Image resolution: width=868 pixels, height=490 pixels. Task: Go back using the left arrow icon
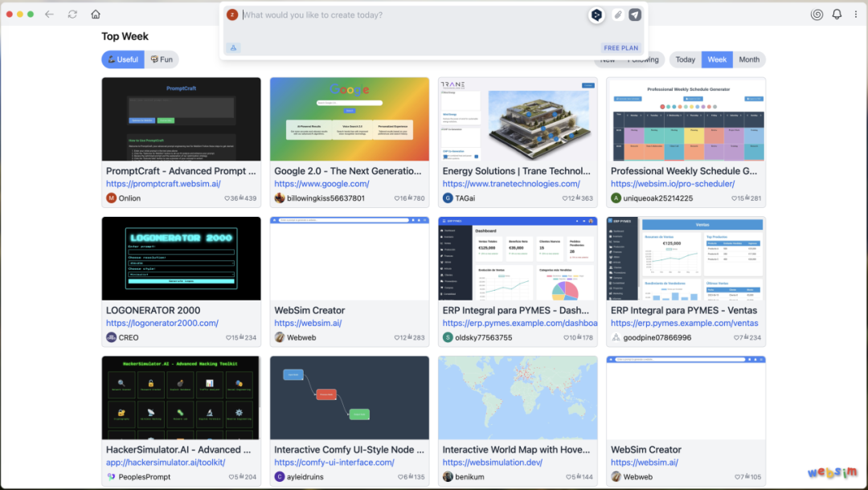point(50,14)
